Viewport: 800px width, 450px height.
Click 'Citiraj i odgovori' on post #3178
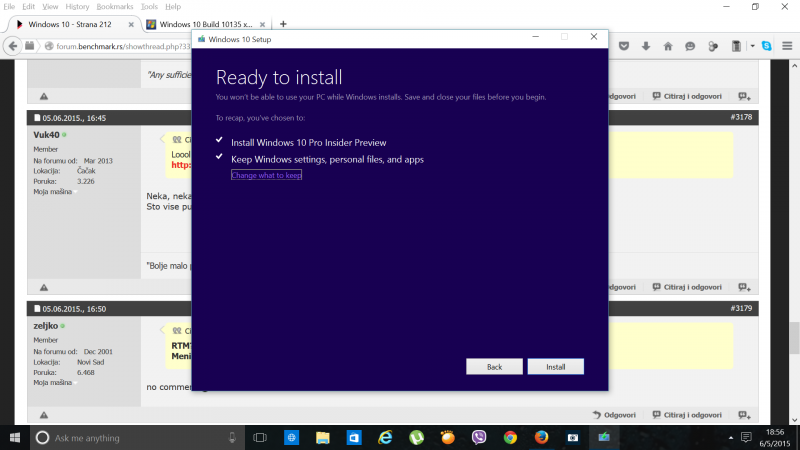pos(687,287)
